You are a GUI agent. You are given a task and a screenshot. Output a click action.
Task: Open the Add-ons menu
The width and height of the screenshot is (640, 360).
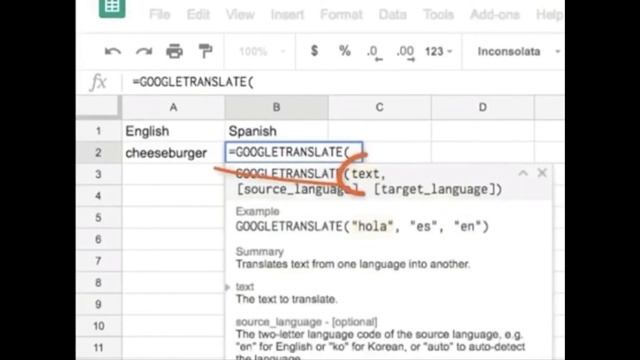point(495,15)
